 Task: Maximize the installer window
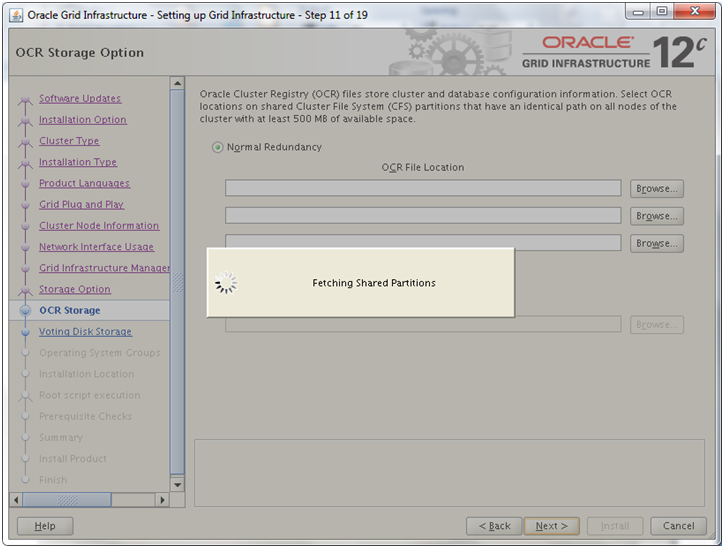(x=662, y=12)
